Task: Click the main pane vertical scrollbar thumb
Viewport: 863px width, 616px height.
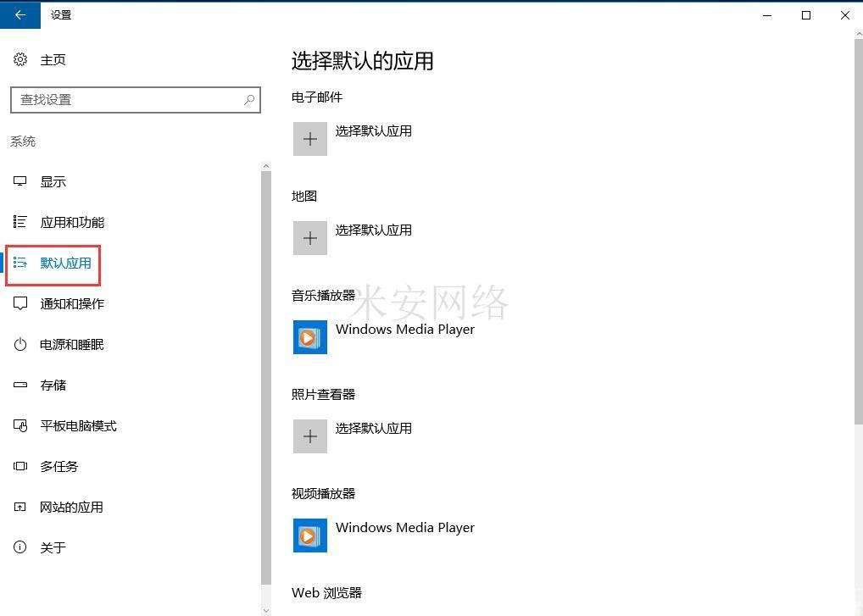Action: pos(859,231)
